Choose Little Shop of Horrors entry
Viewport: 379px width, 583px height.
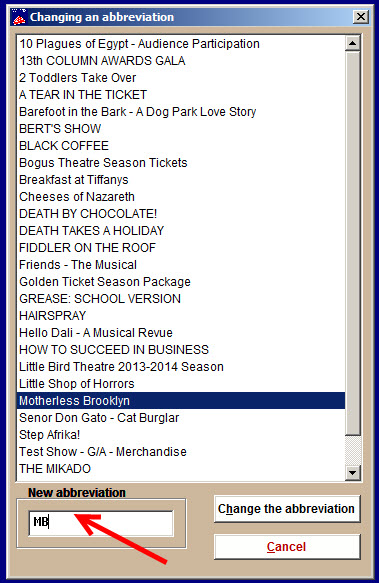coord(181,383)
